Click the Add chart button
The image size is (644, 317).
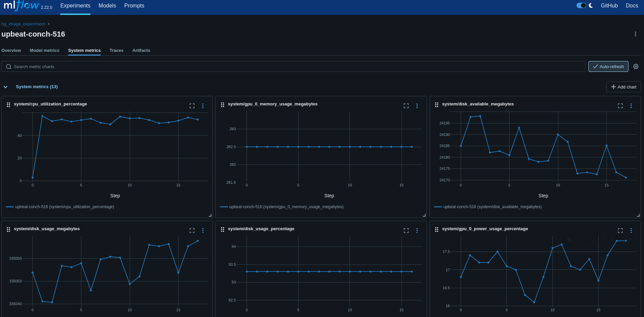point(623,87)
